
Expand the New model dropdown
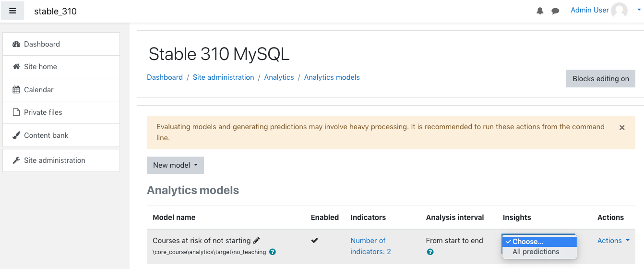pos(175,165)
